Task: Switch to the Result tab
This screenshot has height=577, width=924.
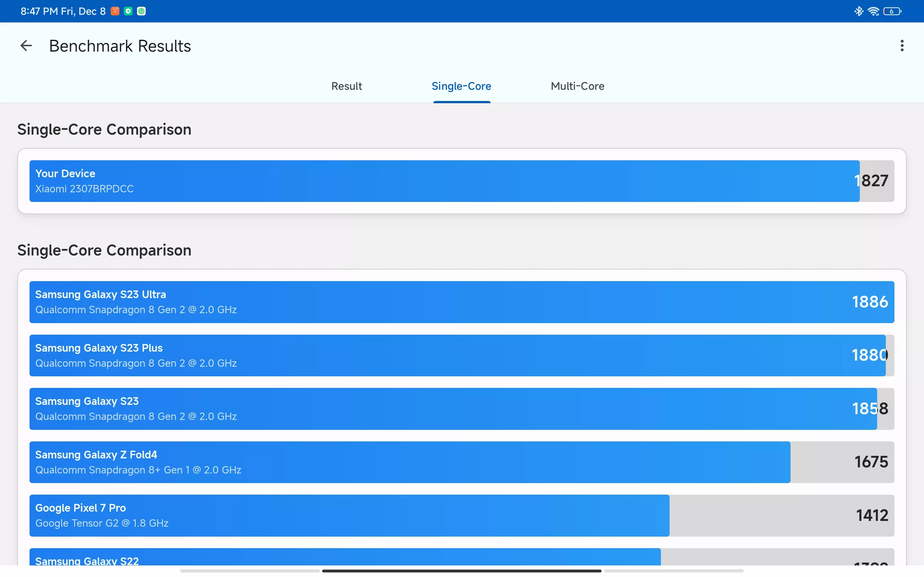Action: coord(347,86)
